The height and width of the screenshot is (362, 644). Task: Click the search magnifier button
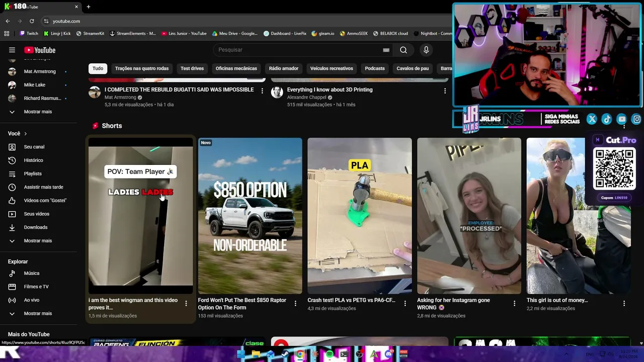[x=404, y=50]
